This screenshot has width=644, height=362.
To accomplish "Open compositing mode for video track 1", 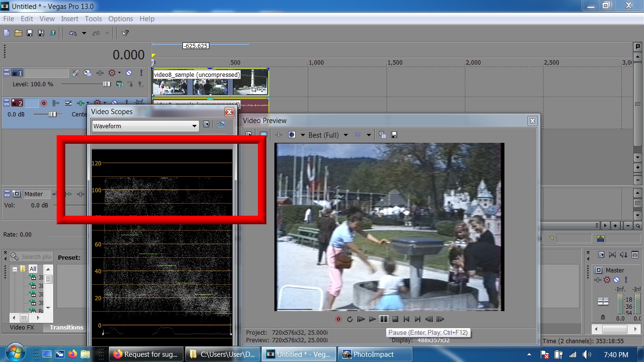I will tap(120, 84).
